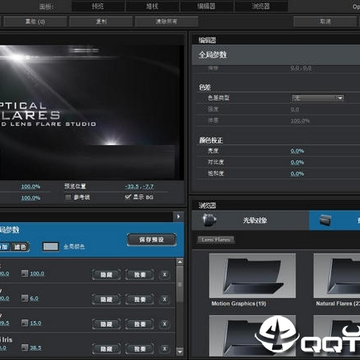Open the lens flare objects tab icon
The height and width of the screenshot is (360, 360).
pos(210,220)
